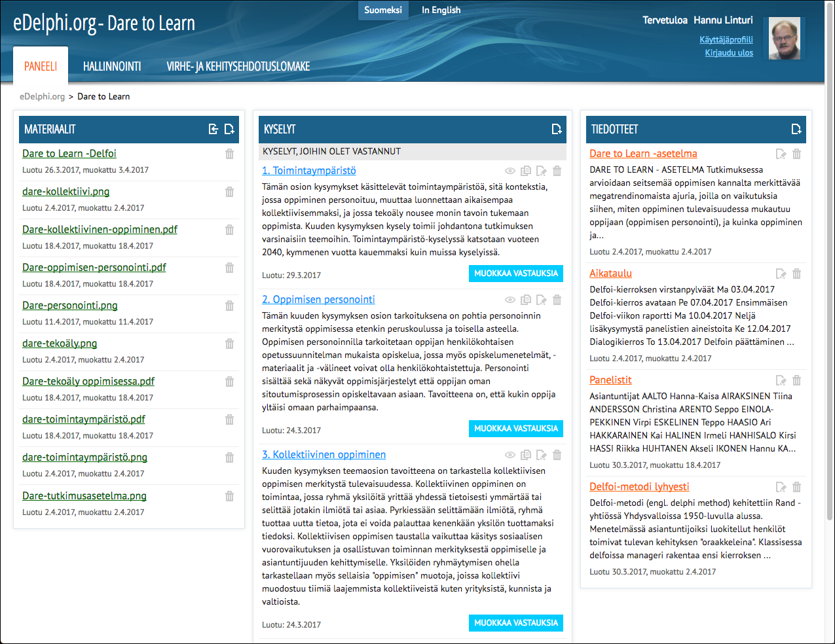
Task: Click the import materials icon in Materiaalit header
Action: pos(213,130)
